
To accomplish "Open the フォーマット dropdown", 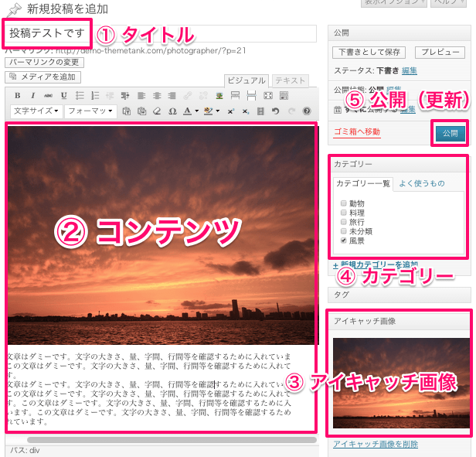I will tap(90, 111).
